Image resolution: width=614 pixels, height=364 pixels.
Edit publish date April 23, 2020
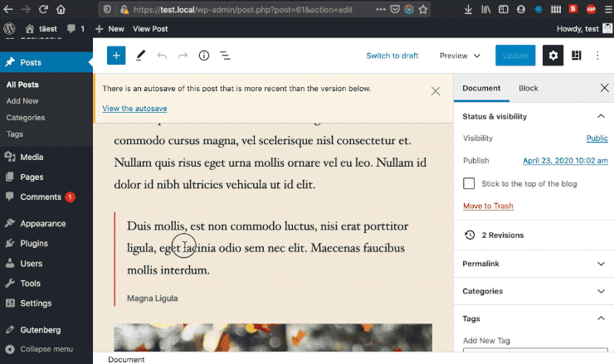(x=565, y=161)
